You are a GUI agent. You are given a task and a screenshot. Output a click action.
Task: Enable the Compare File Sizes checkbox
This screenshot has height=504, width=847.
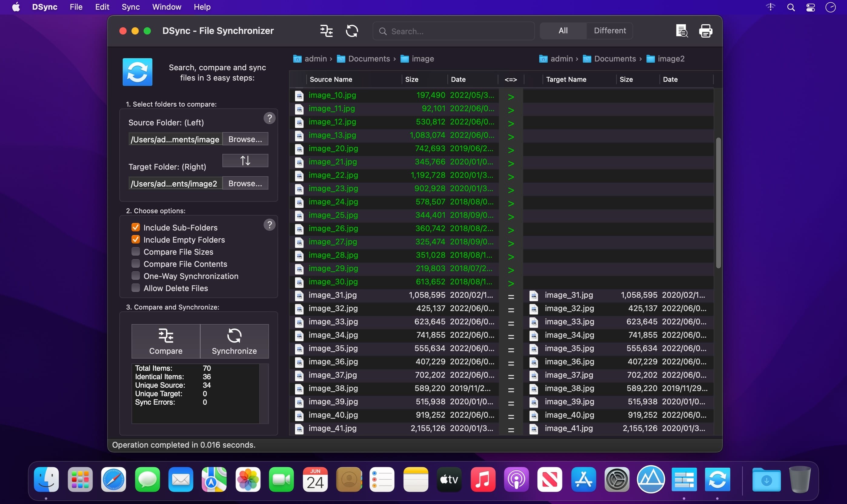(135, 251)
